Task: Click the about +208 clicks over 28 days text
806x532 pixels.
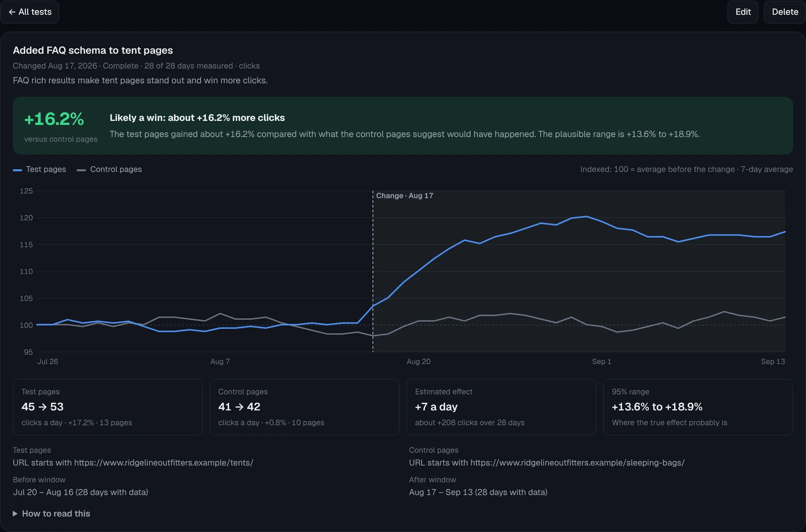Action: pyautogui.click(x=469, y=423)
